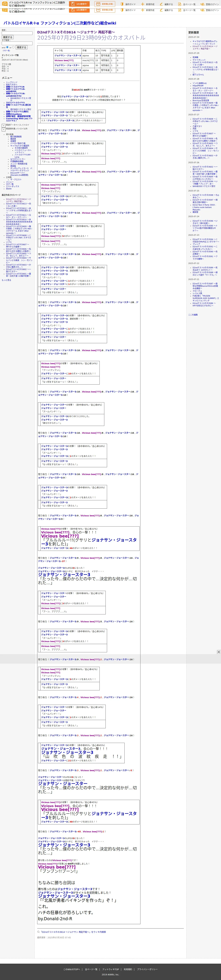The width and height of the screenshot is (221, 980).
Task: Open トップページ in the left menu
Action: click(x=11, y=82)
